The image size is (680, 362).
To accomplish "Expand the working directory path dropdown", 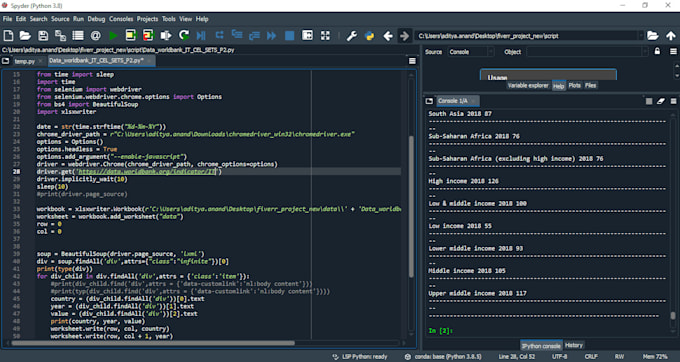I will point(641,36).
